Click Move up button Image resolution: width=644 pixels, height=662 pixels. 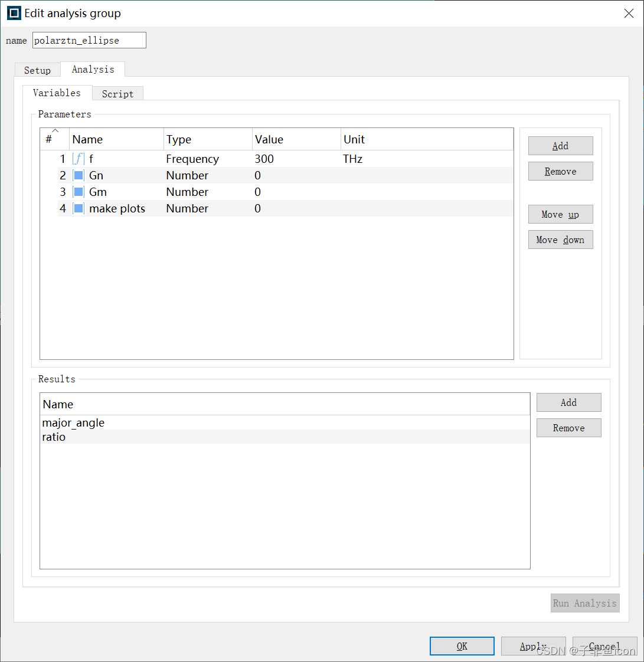(x=560, y=215)
